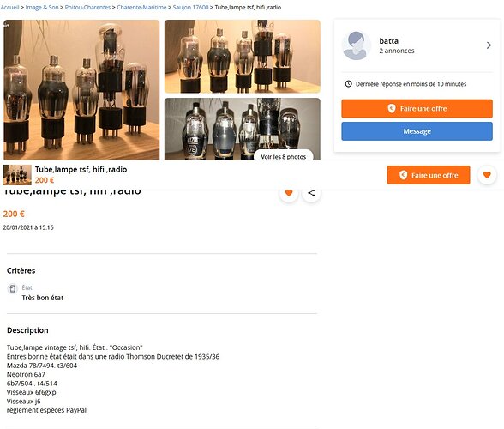Open the bottom-right tube photo
This screenshot has height=429, width=504.
coord(243,129)
